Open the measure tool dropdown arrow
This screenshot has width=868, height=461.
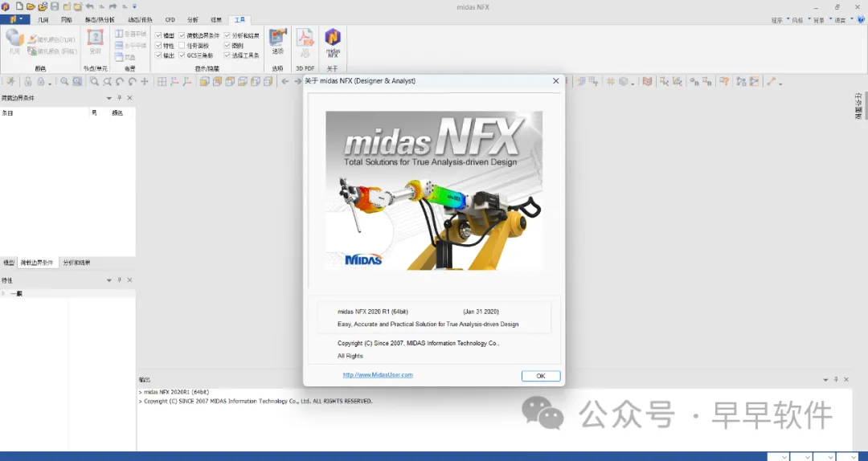[x=780, y=84]
